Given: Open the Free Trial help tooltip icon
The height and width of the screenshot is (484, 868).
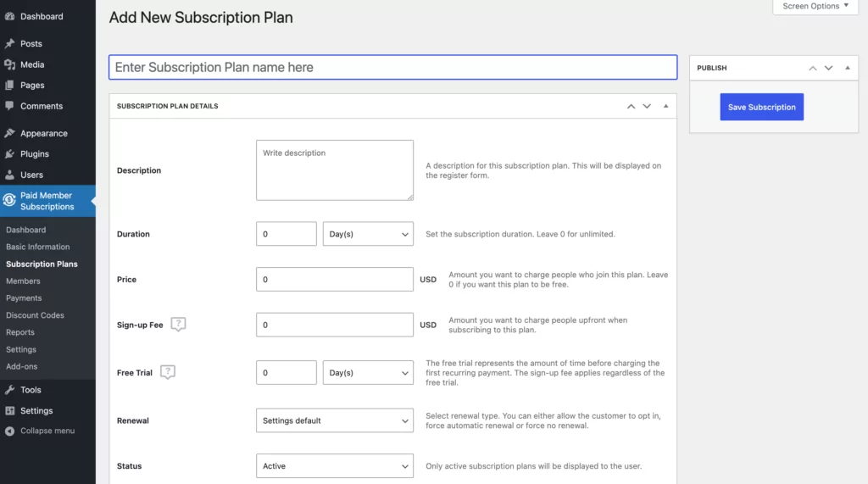Looking at the screenshot, I should pos(168,372).
